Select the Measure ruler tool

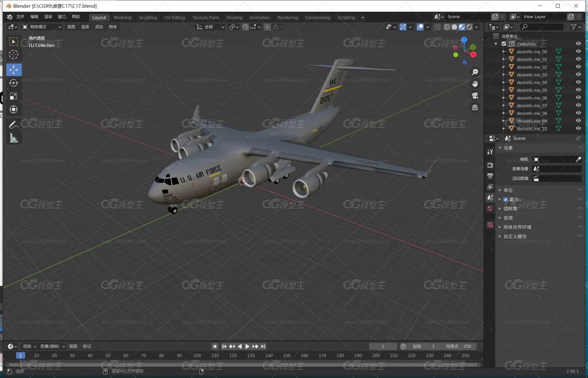14,138
